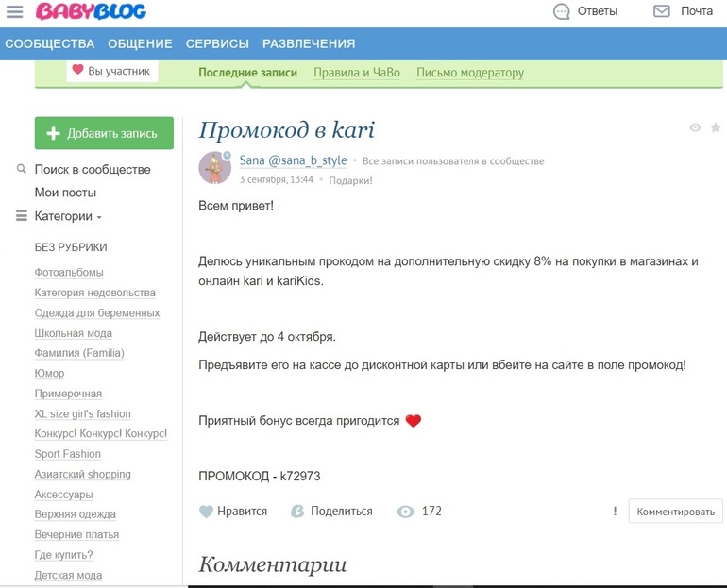Click the Почта text link

[697, 11]
